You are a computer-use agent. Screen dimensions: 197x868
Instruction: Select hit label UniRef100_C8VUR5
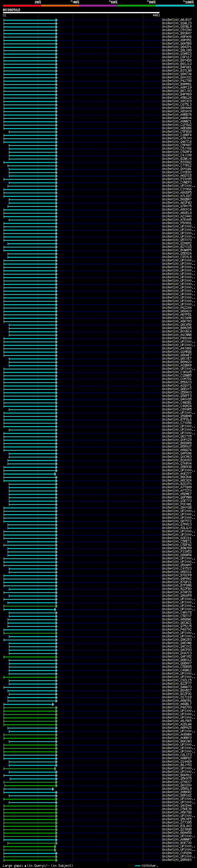177,410
